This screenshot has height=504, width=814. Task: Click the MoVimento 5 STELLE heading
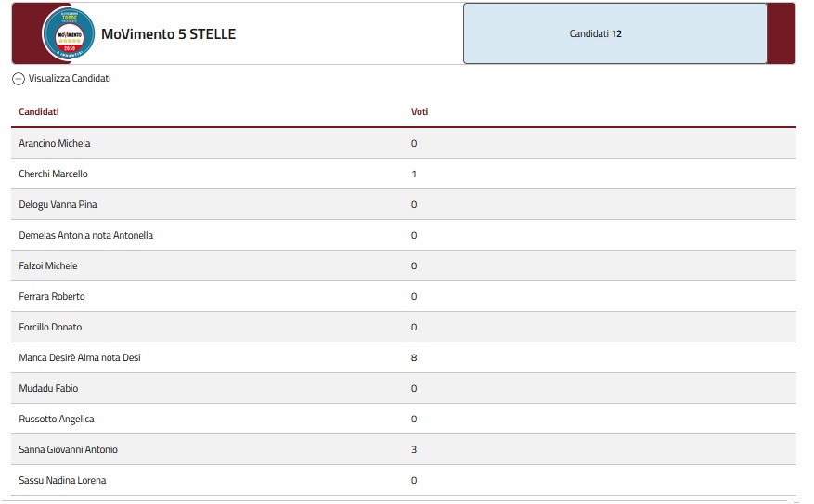click(168, 34)
